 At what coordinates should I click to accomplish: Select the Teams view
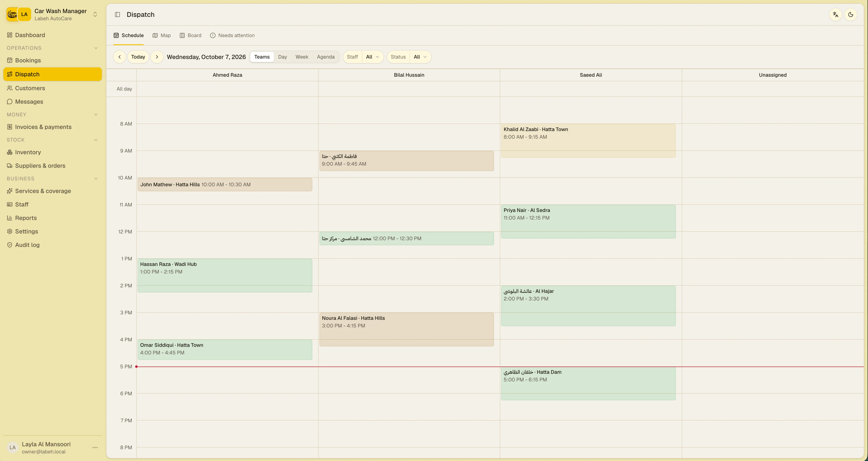(262, 57)
